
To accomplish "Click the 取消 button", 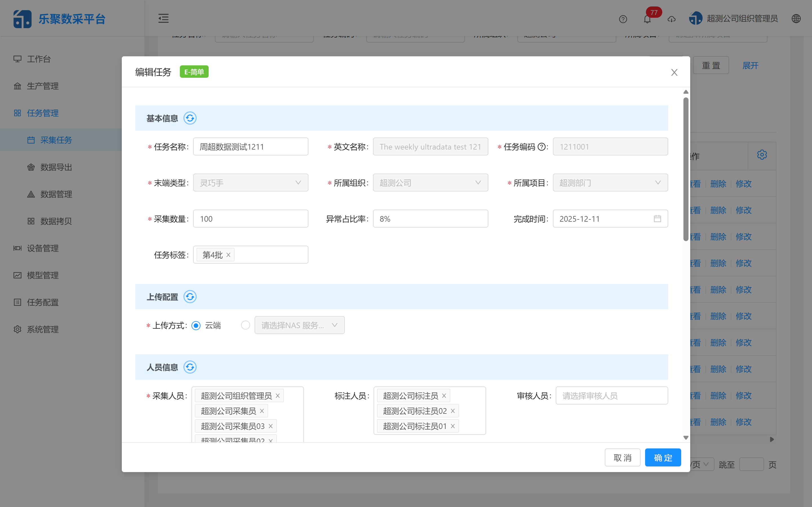I will click(623, 457).
